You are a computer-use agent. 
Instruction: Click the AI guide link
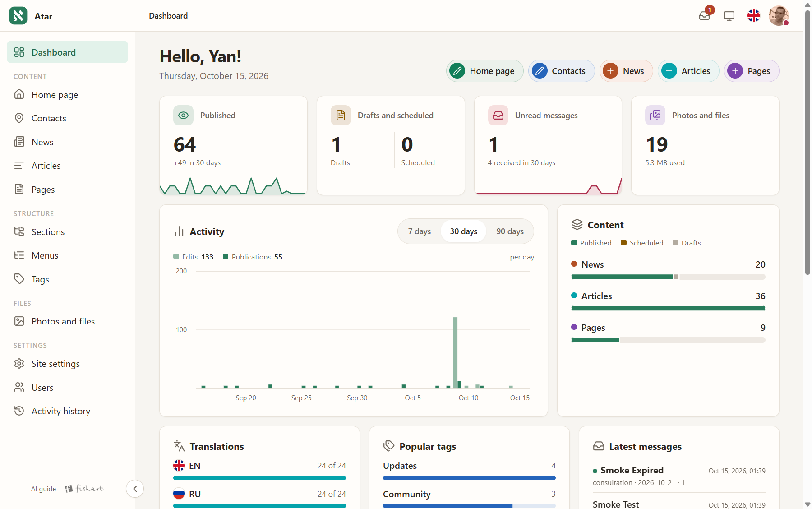pos(43,489)
